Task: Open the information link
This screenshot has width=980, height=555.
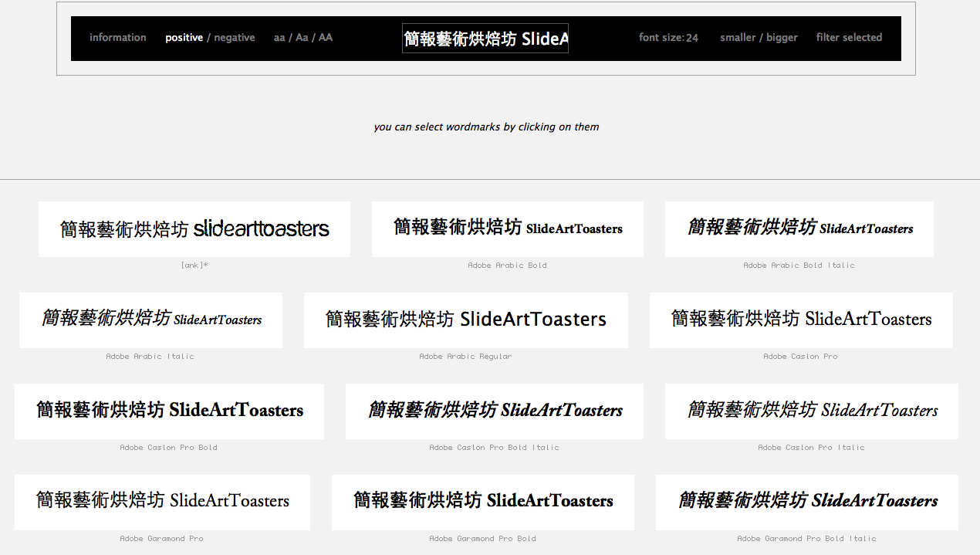Action: click(x=118, y=37)
